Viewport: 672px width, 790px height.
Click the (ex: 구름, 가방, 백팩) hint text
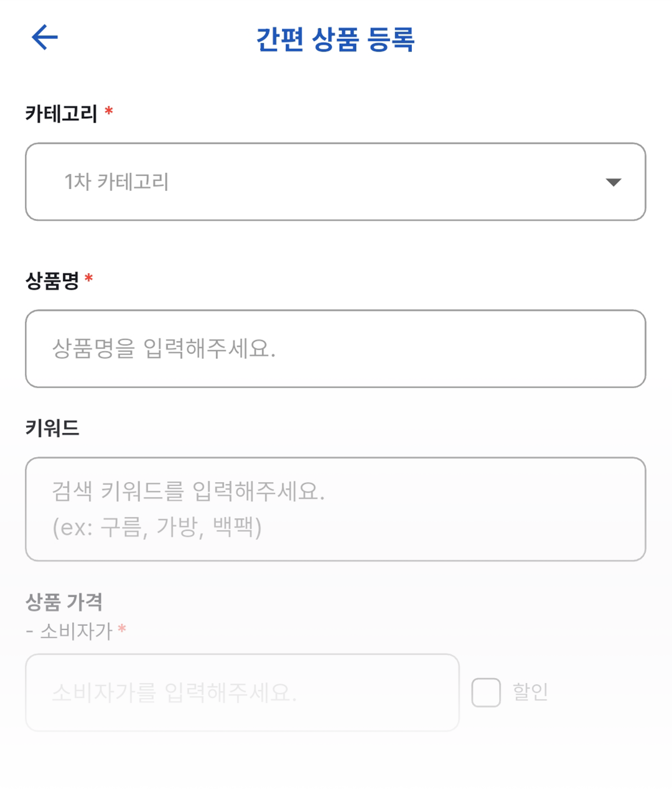pyautogui.click(x=157, y=527)
